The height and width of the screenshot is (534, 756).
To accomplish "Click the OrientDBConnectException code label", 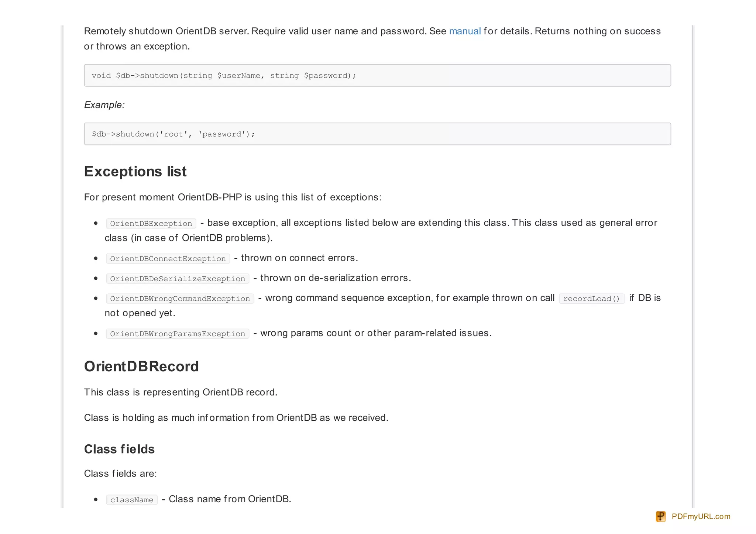I will coord(168,259).
